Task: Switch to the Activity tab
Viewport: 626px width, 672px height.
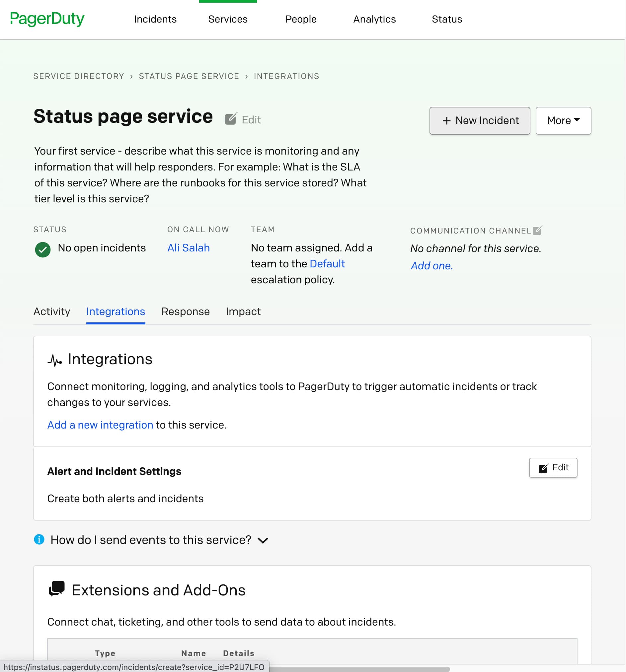Action: point(52,311)
